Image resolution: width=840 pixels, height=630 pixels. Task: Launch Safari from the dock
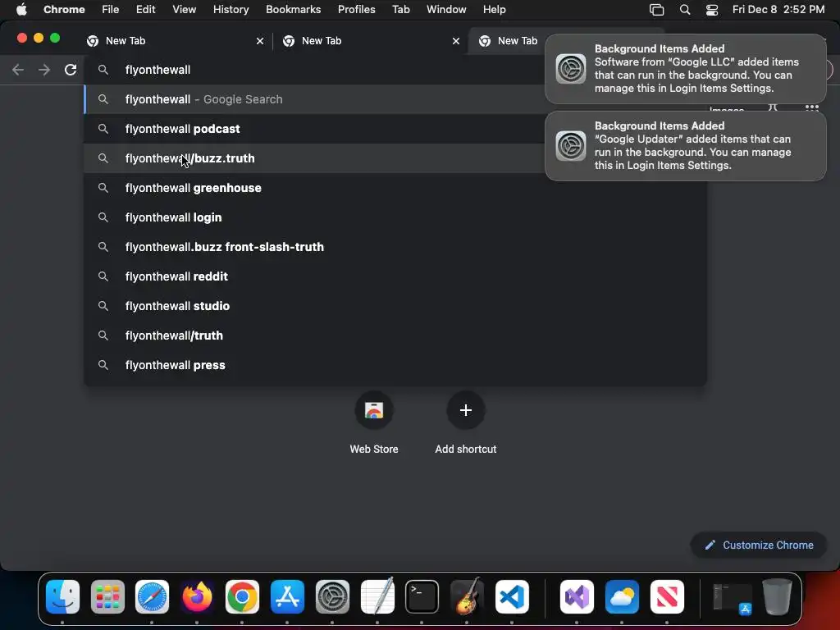click(x=152, y=597)
